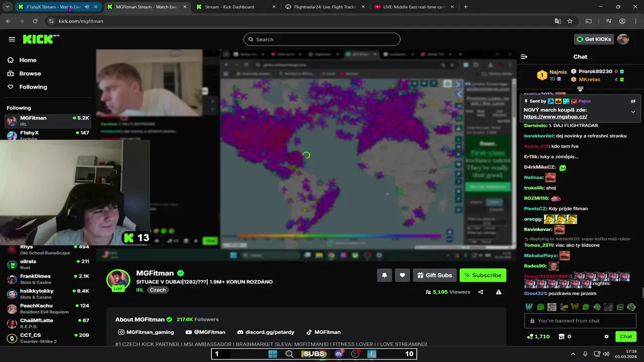Viewport: 644px width, 362px height.
Task: Open the Kick hamburger menu
Action: (12, 39)
